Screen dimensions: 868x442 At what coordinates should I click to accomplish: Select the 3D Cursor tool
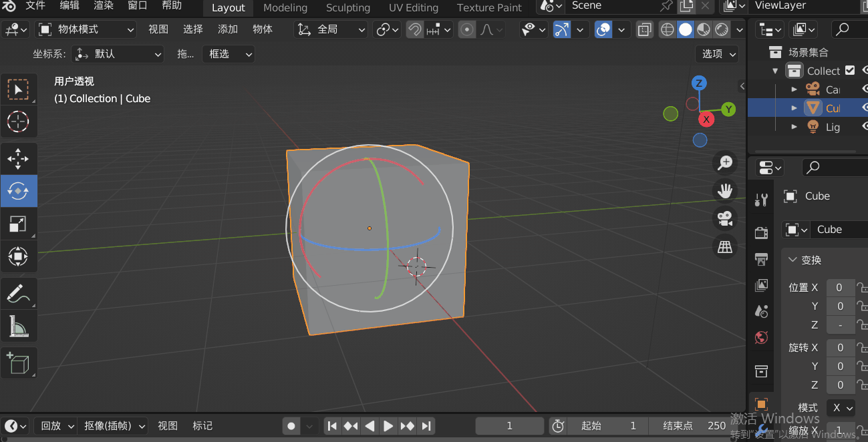pos(18,122)
